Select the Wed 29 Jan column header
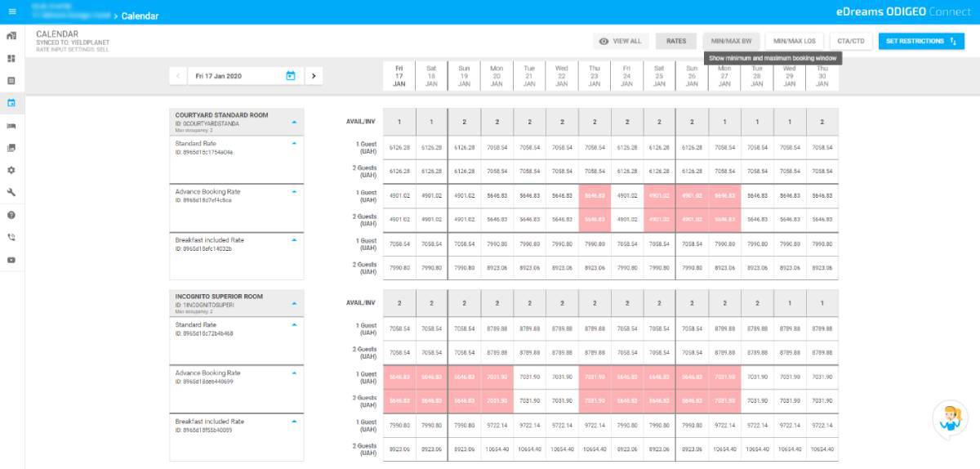Viewport: 980px width, 469px height. point(790,76)
